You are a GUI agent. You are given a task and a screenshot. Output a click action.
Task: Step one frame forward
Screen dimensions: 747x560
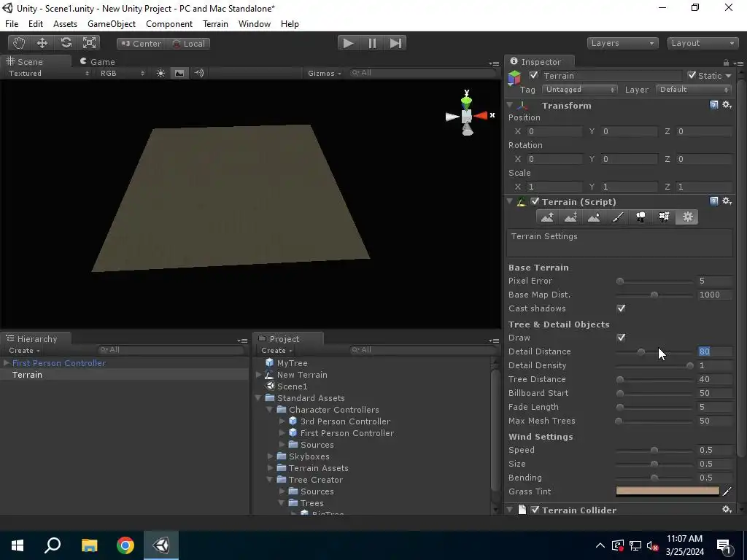tap(395, 43)
